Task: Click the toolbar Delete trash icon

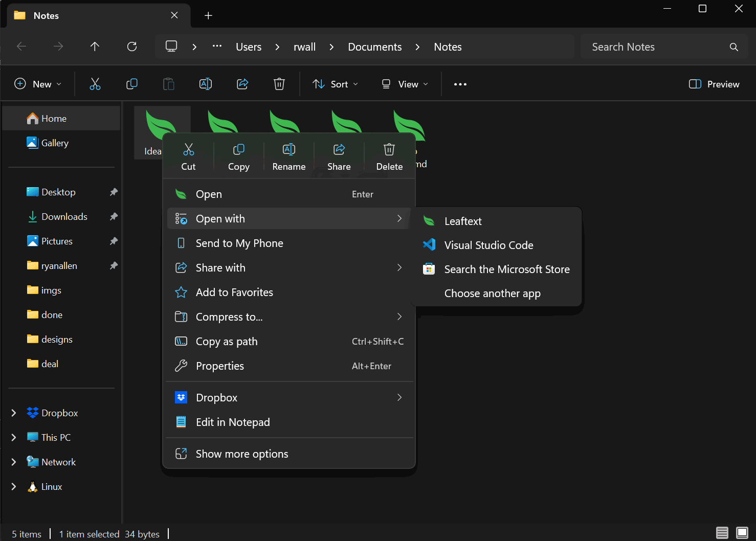Action: [x=279, y=84]
